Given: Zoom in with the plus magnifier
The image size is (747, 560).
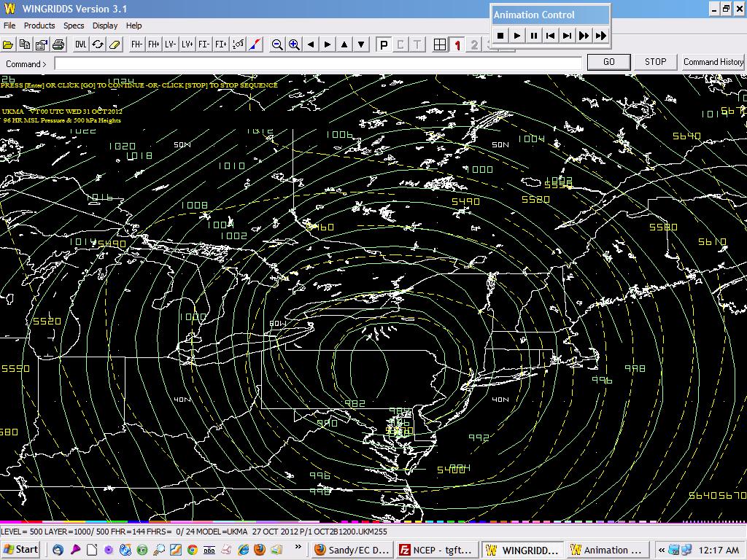Looking at the screenshot, I should click(x=294, y=44).
